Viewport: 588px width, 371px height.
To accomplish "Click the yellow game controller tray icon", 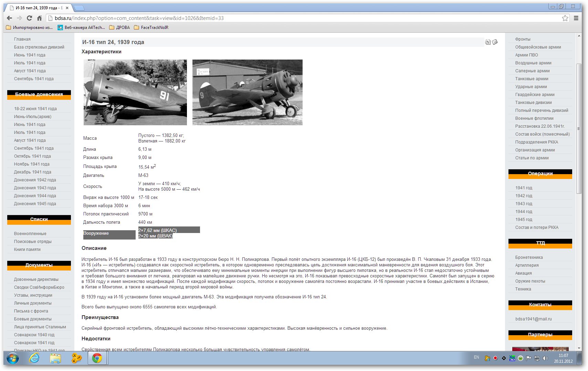I will pos(487,358).
